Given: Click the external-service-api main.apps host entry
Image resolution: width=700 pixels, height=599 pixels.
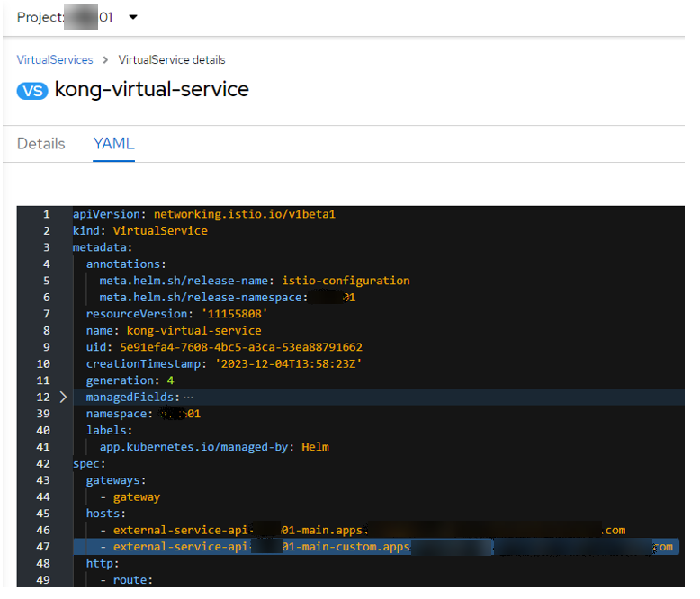Looking at the screenshot, I should [x=363, y=531].
